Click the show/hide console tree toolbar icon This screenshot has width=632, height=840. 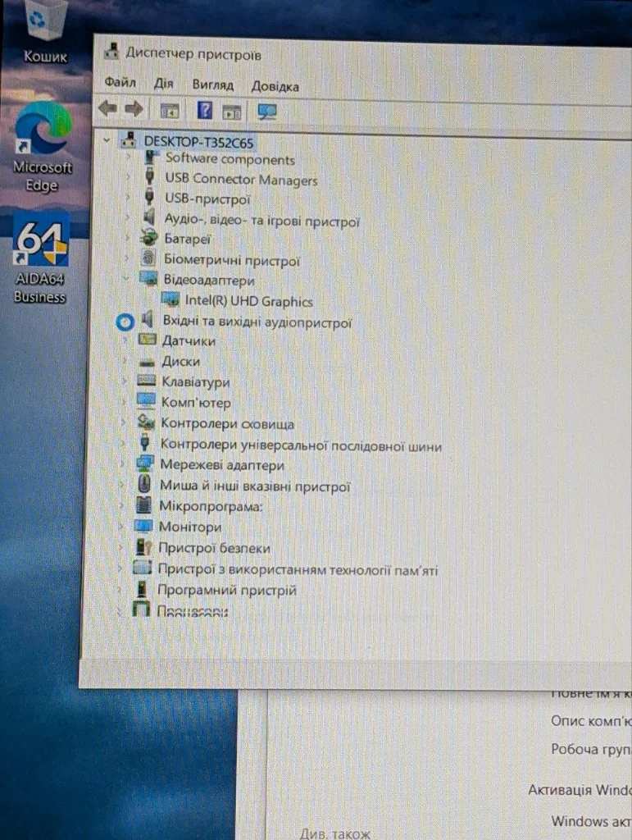click(x=170, y=111)
